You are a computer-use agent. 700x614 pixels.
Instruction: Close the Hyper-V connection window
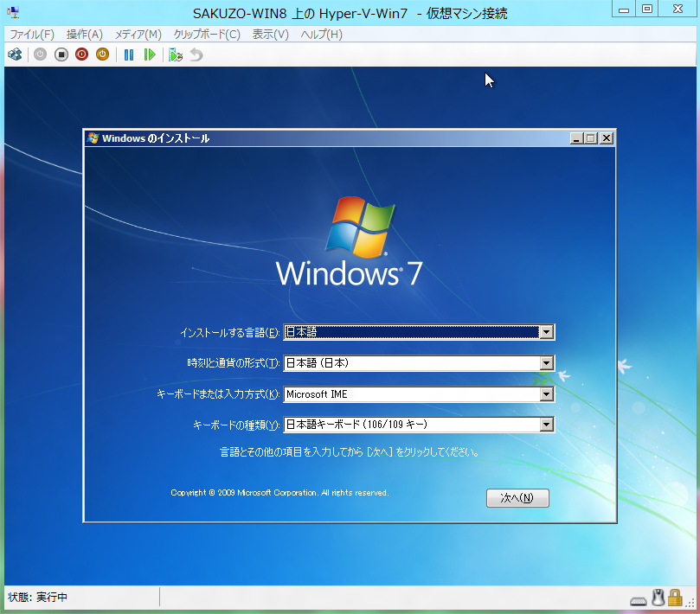point(678,10)
